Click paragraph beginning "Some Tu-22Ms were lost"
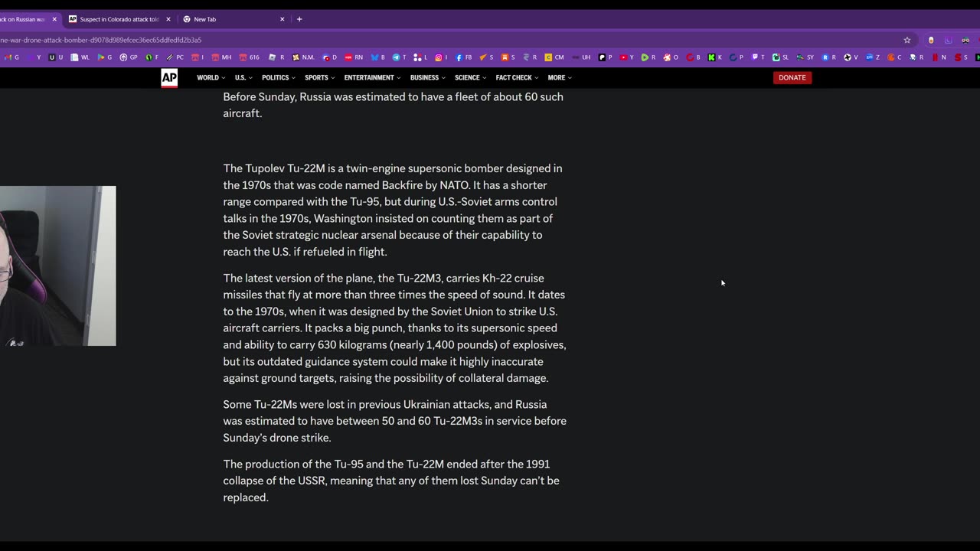The width and height of the screenshot is (980, 551). [x=394, y=421]
